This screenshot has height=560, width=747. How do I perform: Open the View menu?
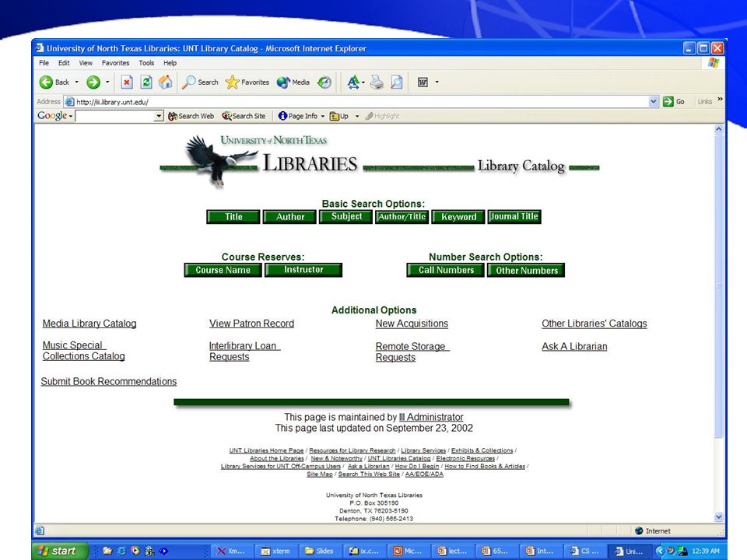click(86, 63)
